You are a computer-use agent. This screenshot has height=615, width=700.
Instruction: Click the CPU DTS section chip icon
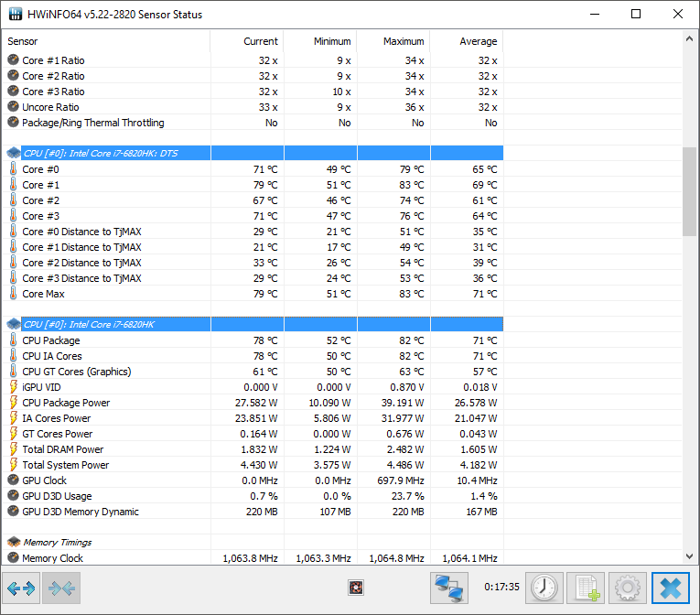[x=14, y=153]
